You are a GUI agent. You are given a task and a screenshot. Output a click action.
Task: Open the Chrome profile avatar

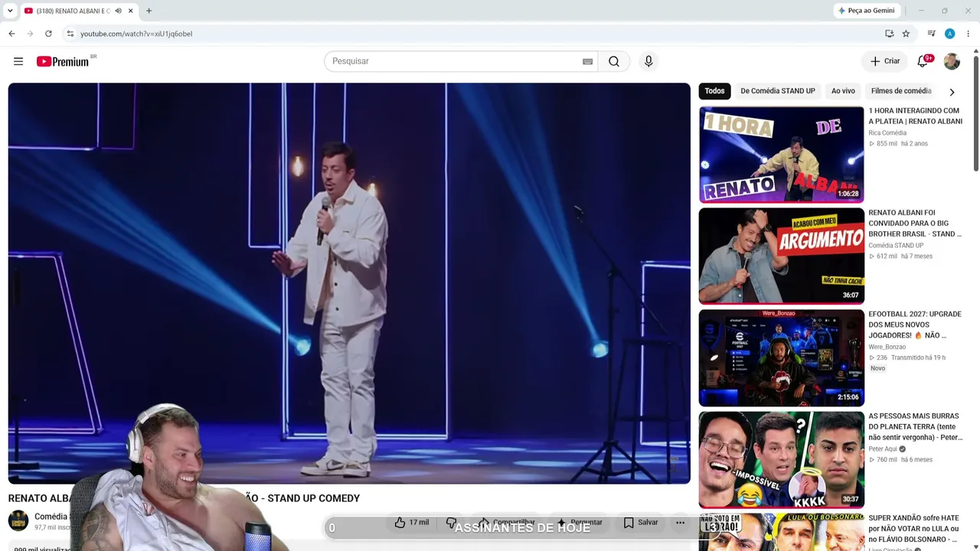pos(949,34)
